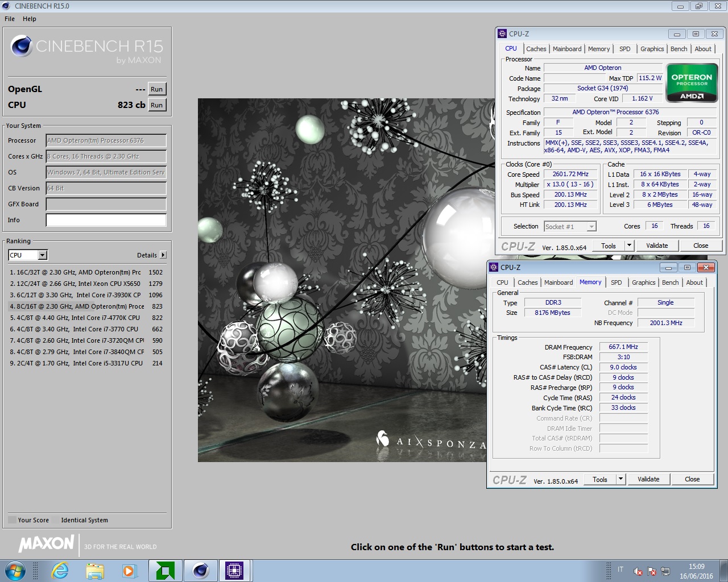Expand Tools arrow in CPU-Z Memory window
The width and height of the screenshot is (728, 582).
tap(621, 479)
